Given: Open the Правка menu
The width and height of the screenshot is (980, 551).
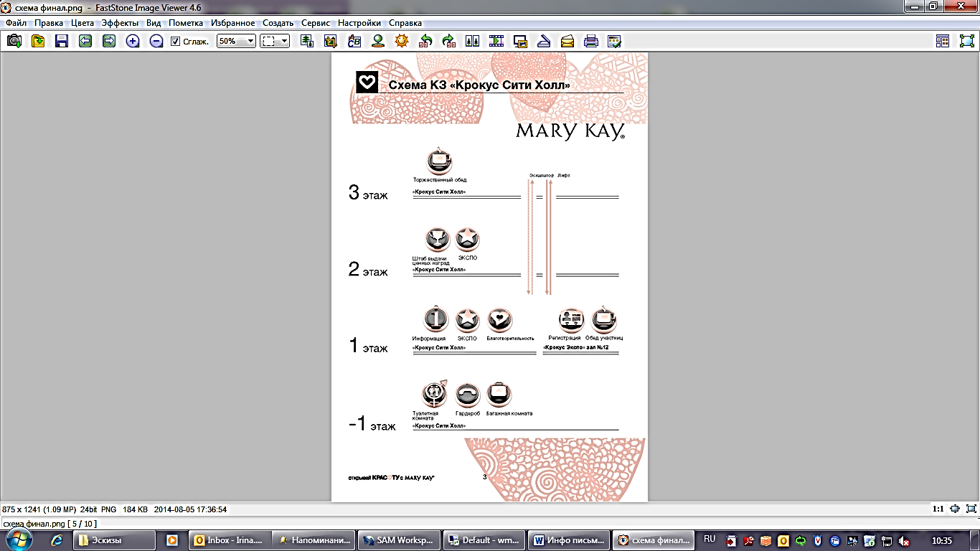Looking at the screenshot, I should pyautogui.click(x=49, y=23).
